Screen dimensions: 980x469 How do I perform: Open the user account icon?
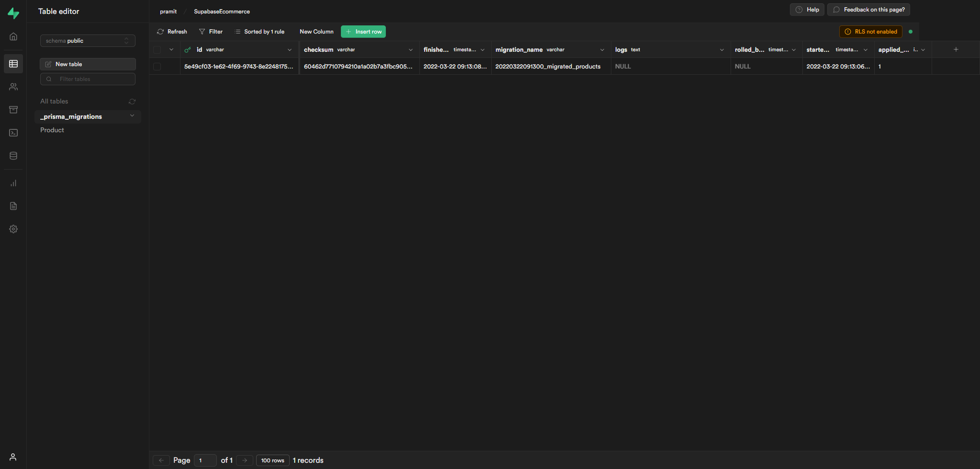click(13, 457)
